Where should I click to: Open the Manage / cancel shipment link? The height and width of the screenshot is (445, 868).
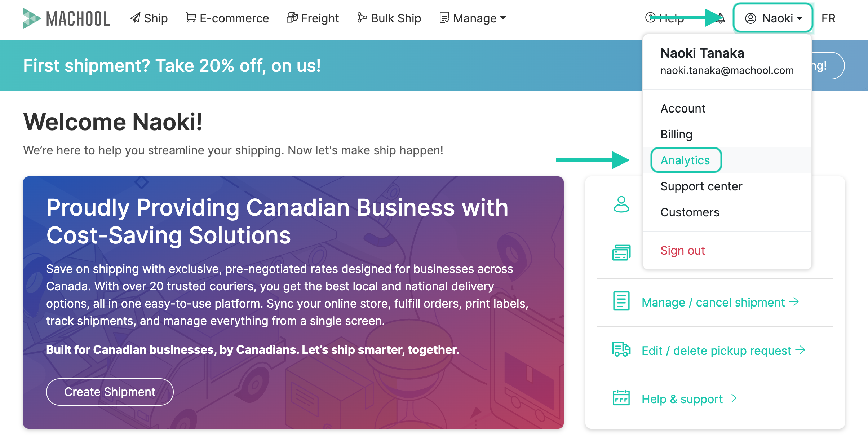720,302
